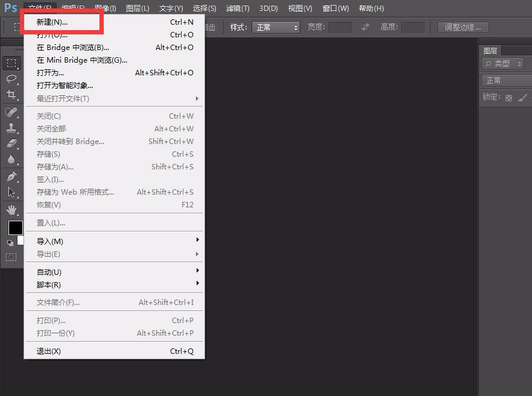Open the 图像(I) menu
Image resolution: width=532 pixels, height=396 pixels.
[x=105, y=8]
